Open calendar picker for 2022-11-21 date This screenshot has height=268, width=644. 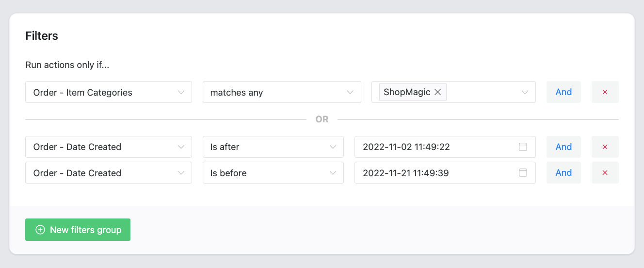click(x=523, y=172)
